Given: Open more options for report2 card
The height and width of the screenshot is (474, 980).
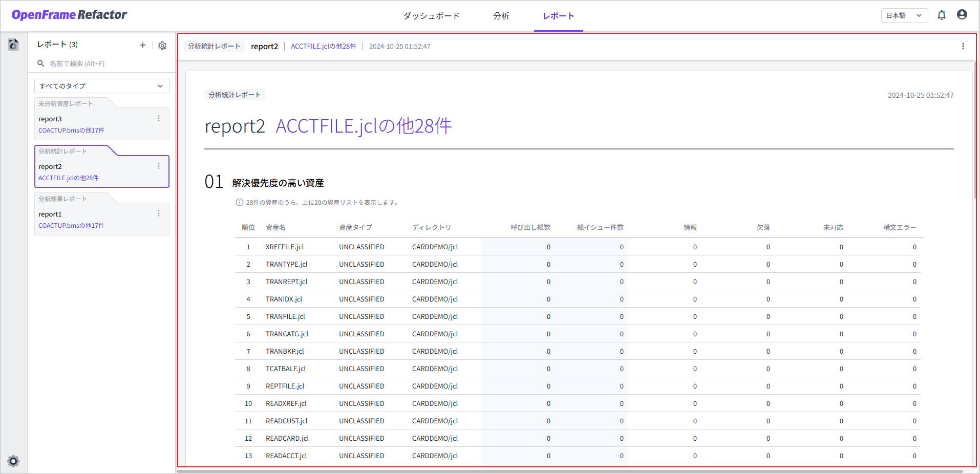Looking at the screenshot, I should (x=159, y=166).
